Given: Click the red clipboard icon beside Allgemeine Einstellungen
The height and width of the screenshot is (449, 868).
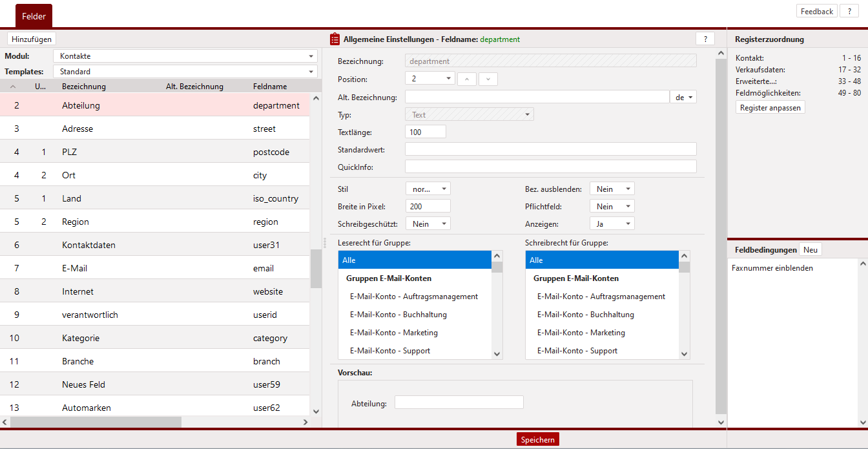Looking at the screenshot, I should pyautogui.click(x=335, y=39).
